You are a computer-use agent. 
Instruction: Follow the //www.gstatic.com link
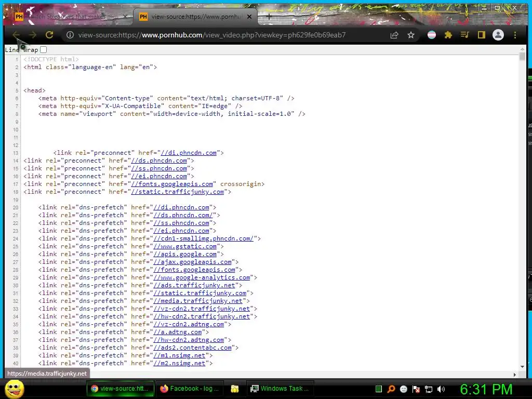point(185,246)
